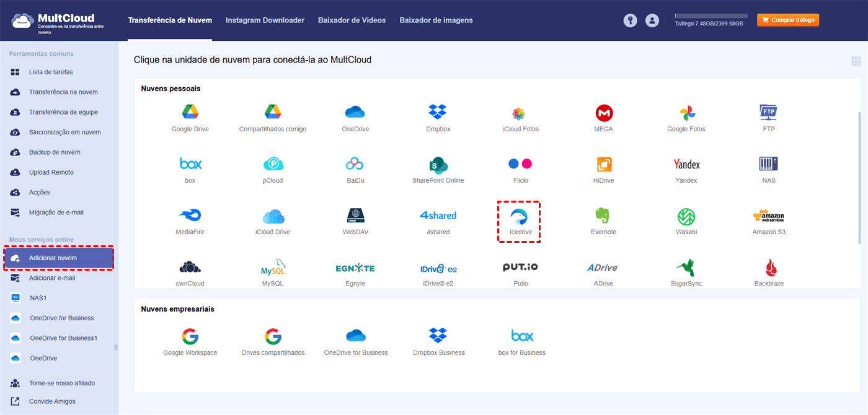Select the HiDrive cloud
The width and height of the screenshot is (868, 415).
tap(604, 164)
